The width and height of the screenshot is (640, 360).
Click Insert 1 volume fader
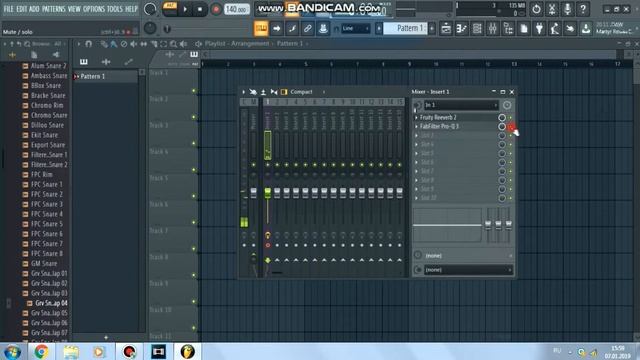267,193
